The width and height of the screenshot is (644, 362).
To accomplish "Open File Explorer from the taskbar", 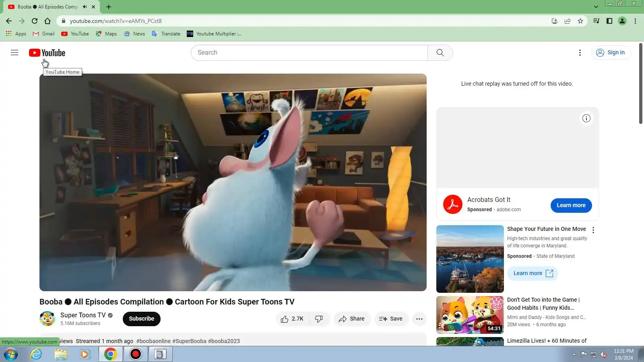I will 61,354.
